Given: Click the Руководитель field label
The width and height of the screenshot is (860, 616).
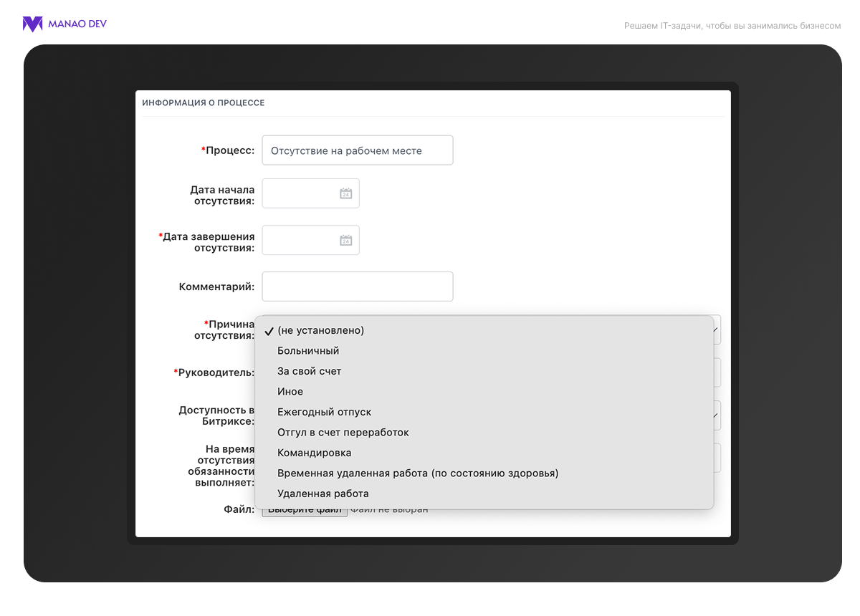Looking at the screenshot, I should [x=214, y=372].
